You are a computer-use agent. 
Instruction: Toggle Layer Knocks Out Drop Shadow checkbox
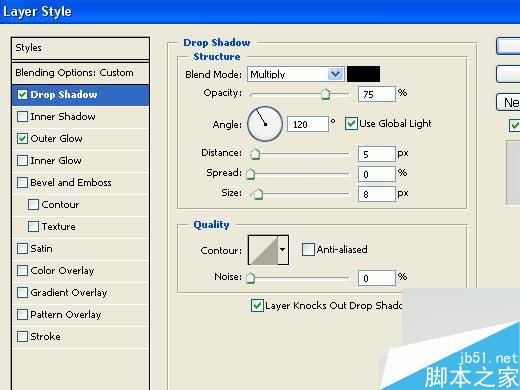click(x=257, y=305)
